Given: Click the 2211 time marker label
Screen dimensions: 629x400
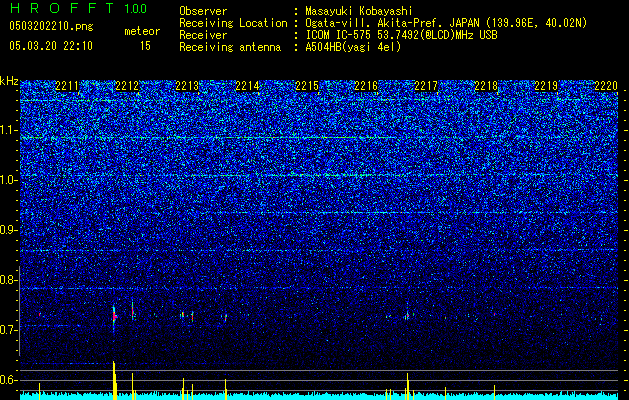Looking at the screenshot, I should pyautogui.click(x=67, y=86).
